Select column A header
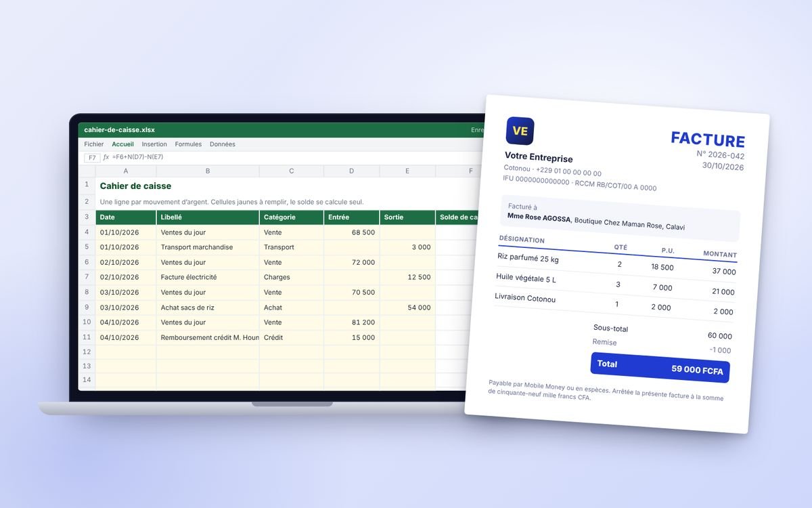The image size is (812, 508). pos(126,171)
